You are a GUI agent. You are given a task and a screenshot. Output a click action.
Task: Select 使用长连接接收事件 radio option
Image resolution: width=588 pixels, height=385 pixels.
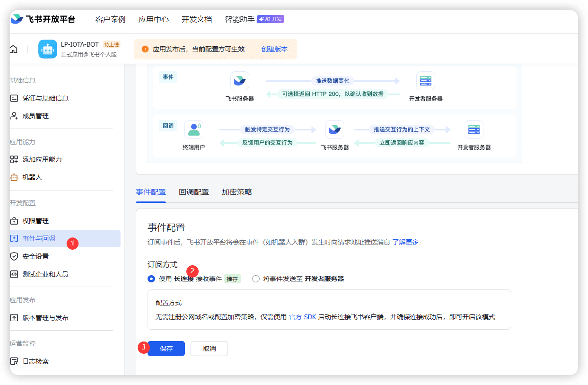pos(151,279)
